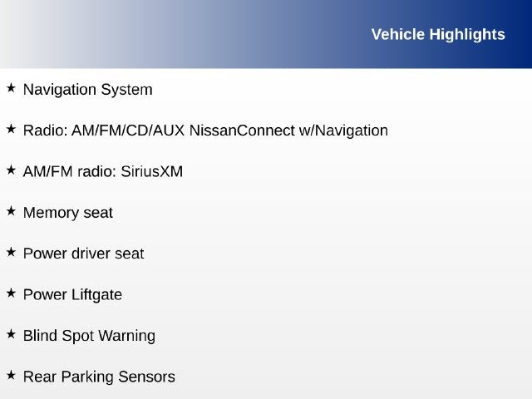Screen dimensions: 532x399
Task: Click the star bullet next to Memory seat
Action: [x=11, y=211]
